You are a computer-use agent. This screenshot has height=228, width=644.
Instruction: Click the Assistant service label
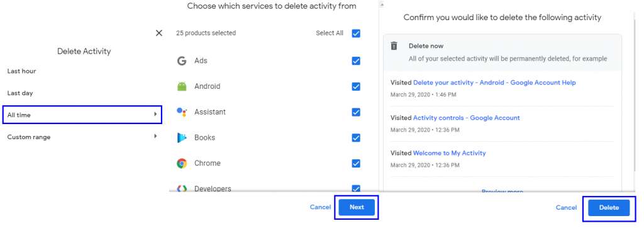(210, 112)
